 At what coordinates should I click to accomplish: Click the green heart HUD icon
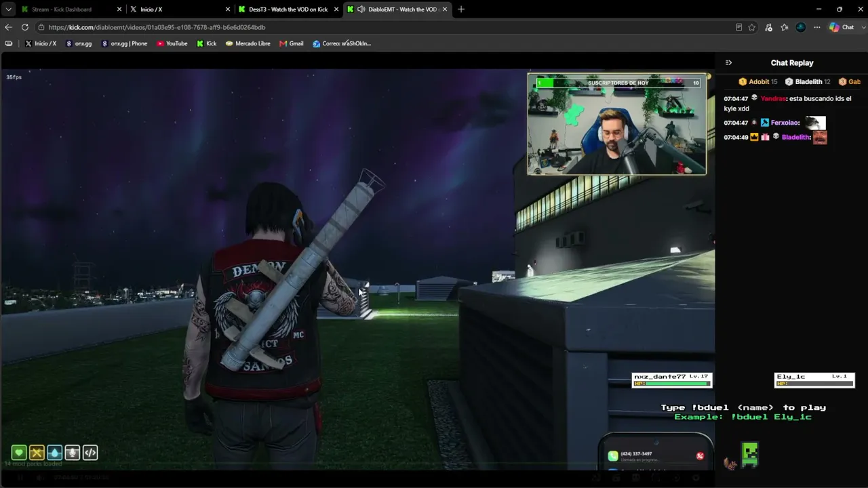19,452
